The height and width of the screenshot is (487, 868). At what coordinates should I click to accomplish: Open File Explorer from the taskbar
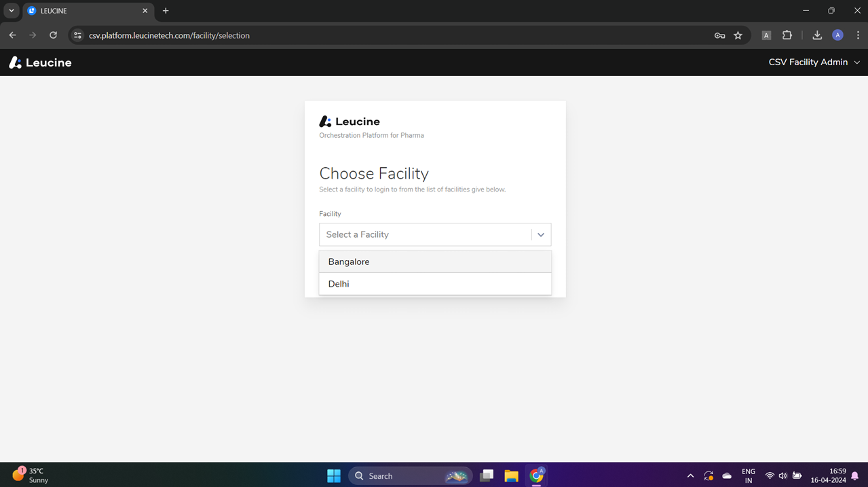pyautogui.click(x=512, y=475)
